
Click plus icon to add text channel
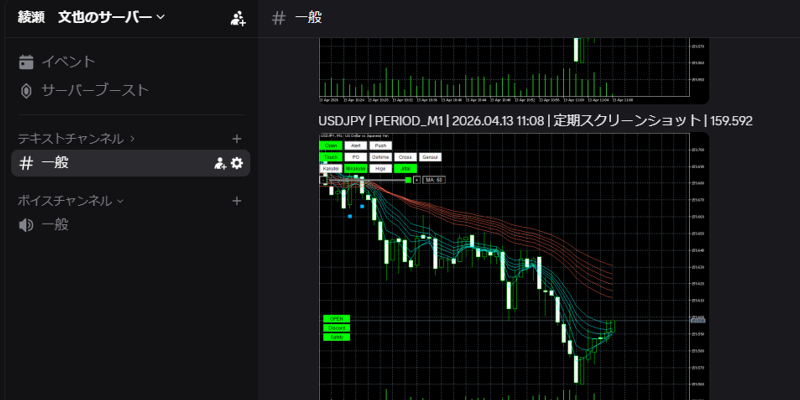[x=237, y=139]
